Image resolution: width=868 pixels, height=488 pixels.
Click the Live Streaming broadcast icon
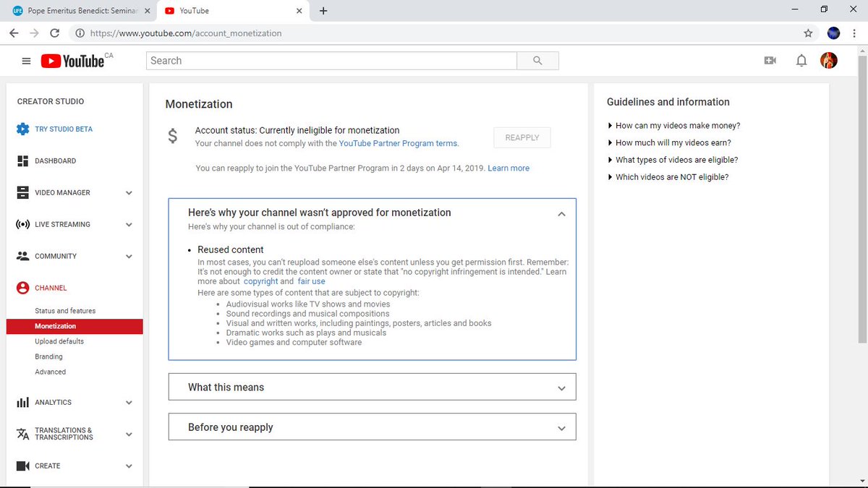pos(22,224)
